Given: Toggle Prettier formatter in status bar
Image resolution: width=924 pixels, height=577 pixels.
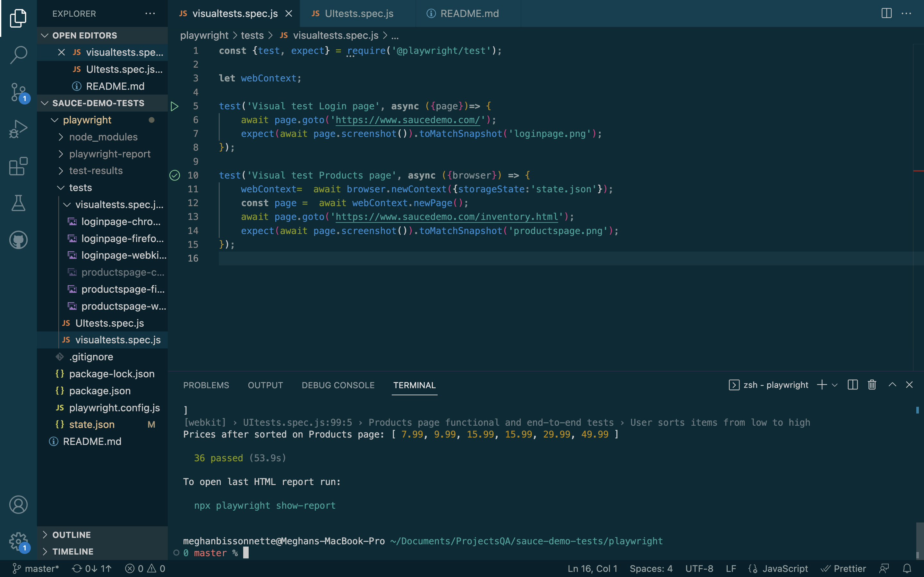Looking at the screenshot, I should [843, 569].
